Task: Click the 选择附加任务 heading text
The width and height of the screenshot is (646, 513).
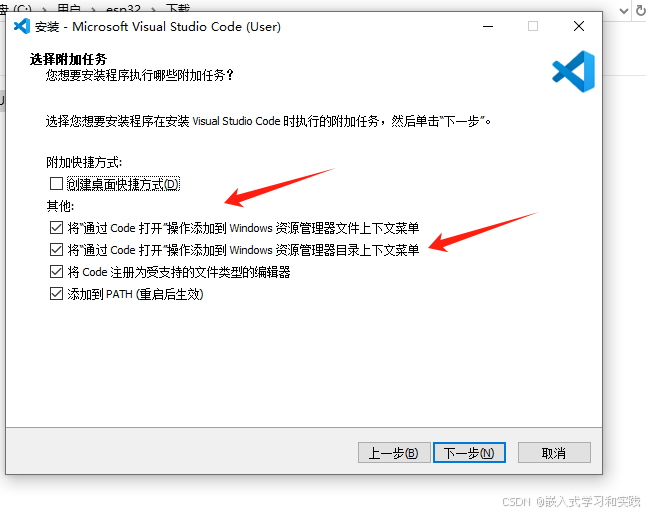Action: 68,59
